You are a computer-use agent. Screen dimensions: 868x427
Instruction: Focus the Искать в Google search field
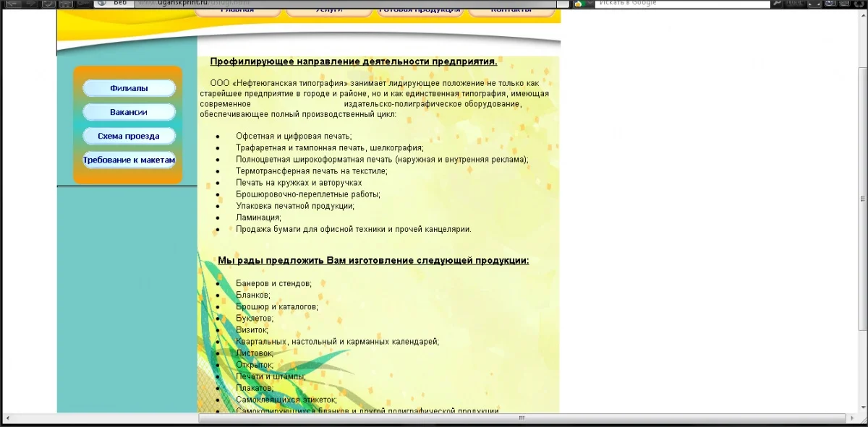[x=683, y=4]
